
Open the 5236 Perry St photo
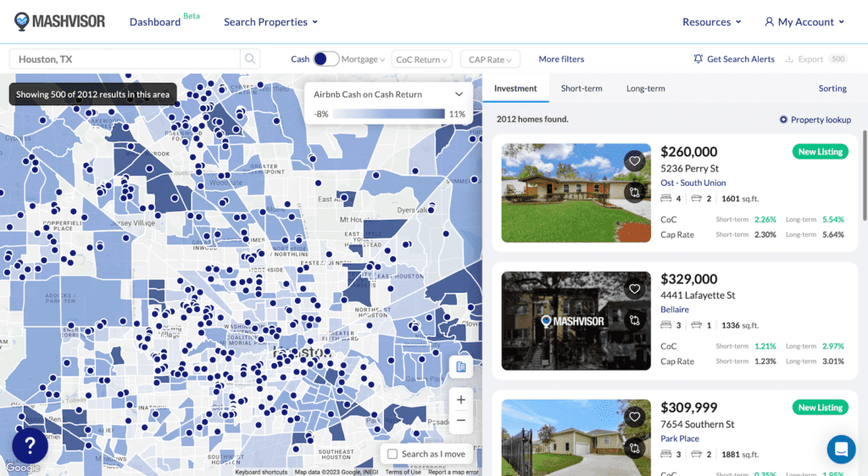point(576,193)
